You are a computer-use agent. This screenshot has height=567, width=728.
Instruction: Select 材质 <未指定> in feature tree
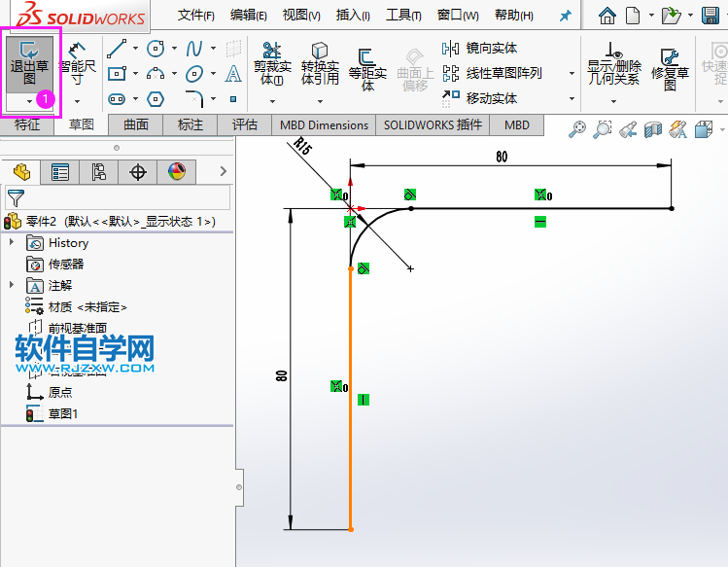(x=76, y=306)
